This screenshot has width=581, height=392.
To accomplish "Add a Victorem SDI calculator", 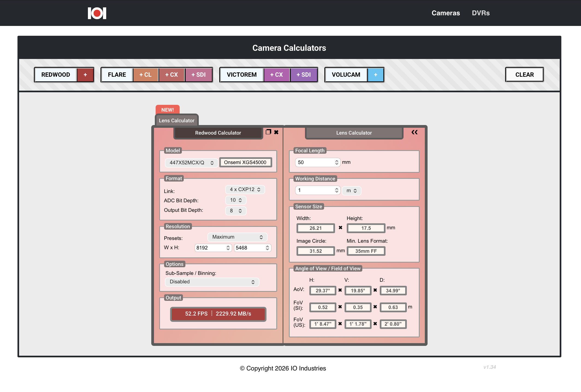I will tap(304, 75).
